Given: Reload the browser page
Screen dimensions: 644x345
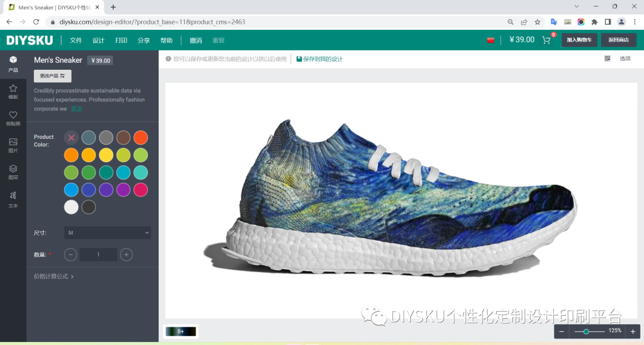Looking at the screenshot, I should (x=36, y=21).
